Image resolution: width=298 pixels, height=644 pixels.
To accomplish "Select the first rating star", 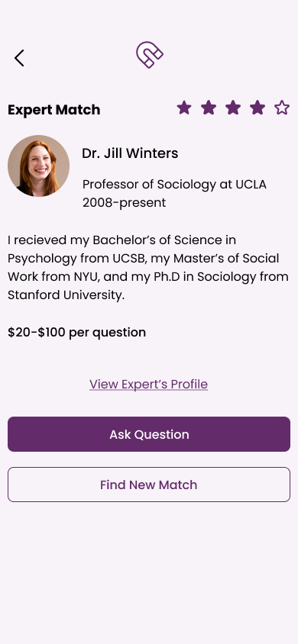I will click(184, 108).
